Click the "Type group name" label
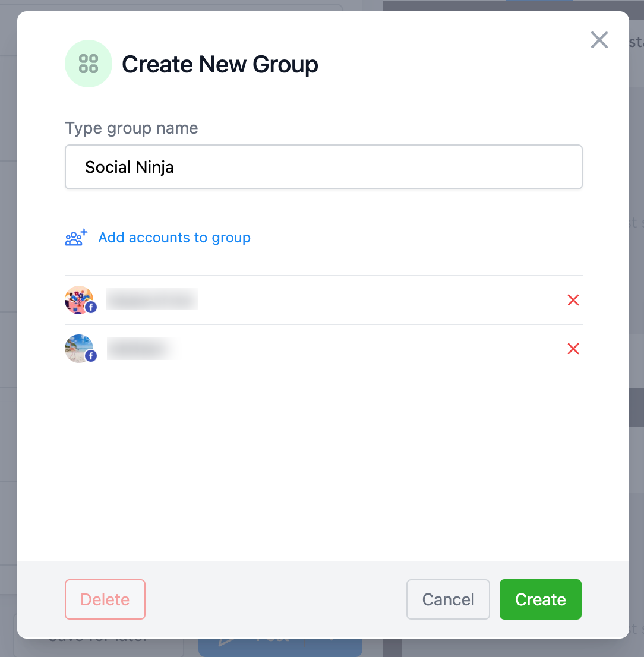This screenshot has width=644, height=657. [x=131, y=128]
